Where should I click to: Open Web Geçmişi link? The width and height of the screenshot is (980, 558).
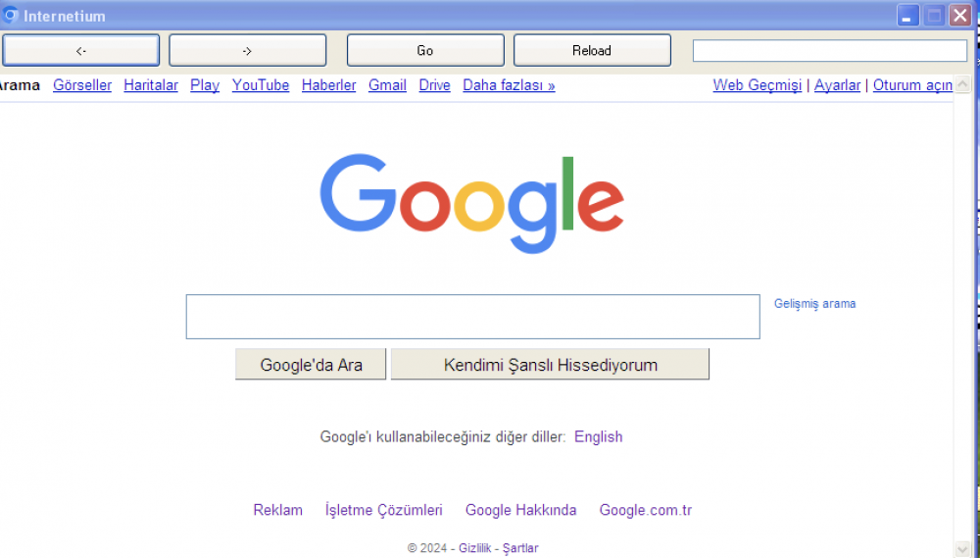click(x=757, y=85)
